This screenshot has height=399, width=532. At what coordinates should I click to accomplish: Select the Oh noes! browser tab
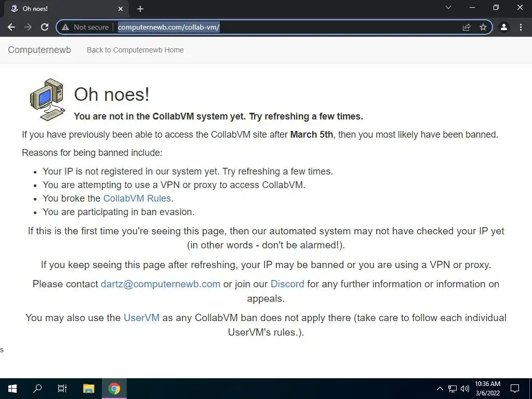[66, 9]
